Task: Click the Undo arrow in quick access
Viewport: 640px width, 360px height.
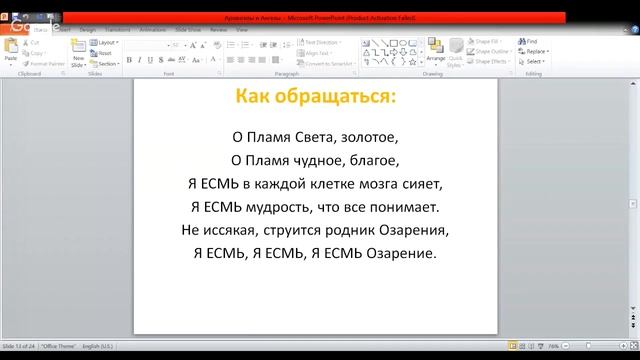Action: point(26,17)
